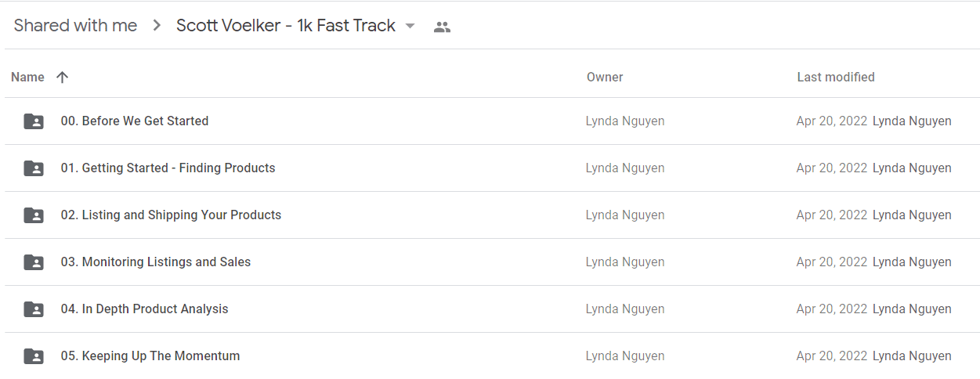The image size is (980, 379).
Task: Click Apr 20, 2022 date on 04. row
Action: pyautogui.click(x=832, y=309)
